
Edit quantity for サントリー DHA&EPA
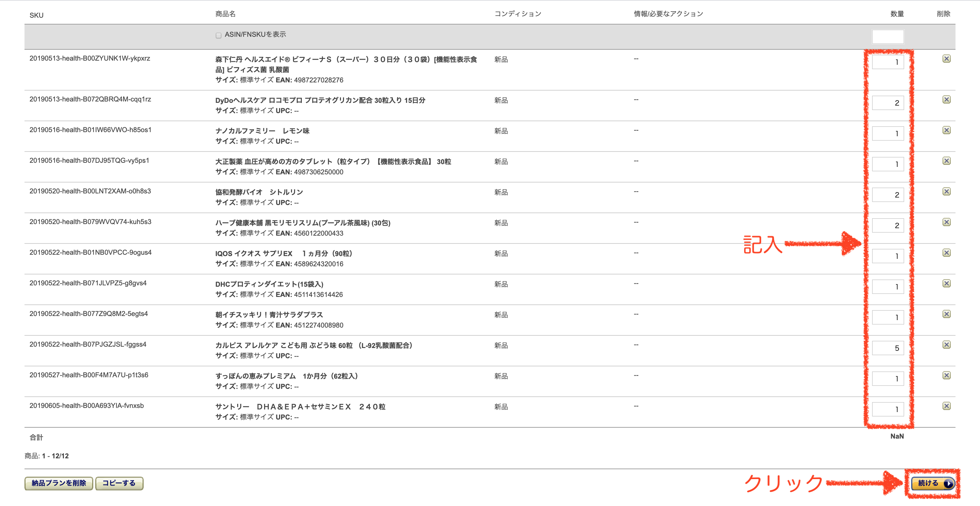[887, 409]
